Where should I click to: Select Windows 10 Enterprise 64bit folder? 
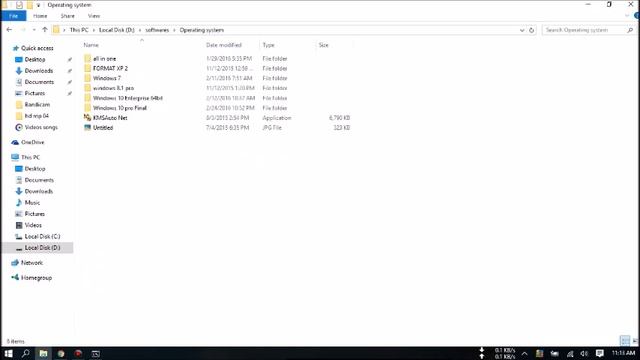tap(128, 98)
